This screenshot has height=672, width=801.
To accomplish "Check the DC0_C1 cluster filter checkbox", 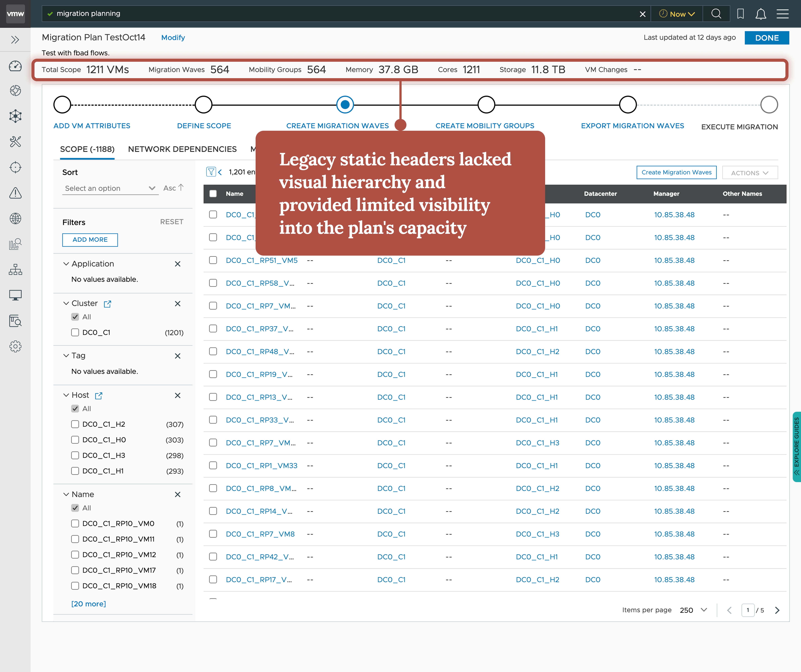I will [75, 332].
